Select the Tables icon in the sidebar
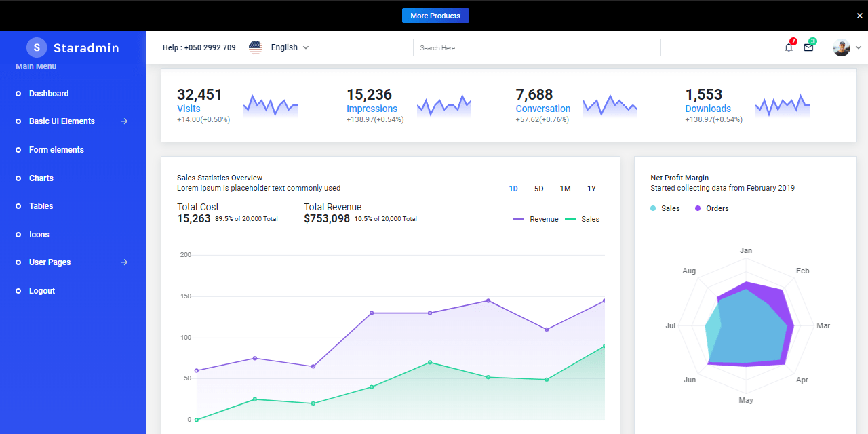Image resolution: width=868 pixels, height=434 pixels. pos(19,205)
